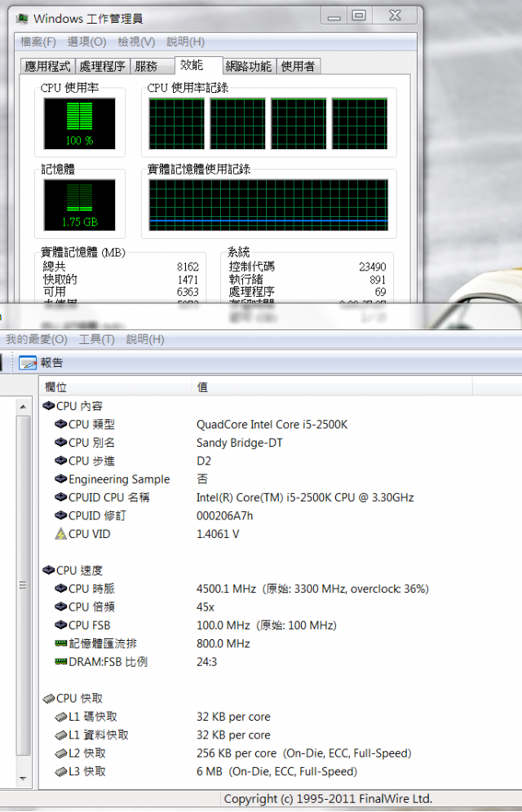Select the 總共 8162 memory value
The image size is (522, 812).
pos(188,267)
